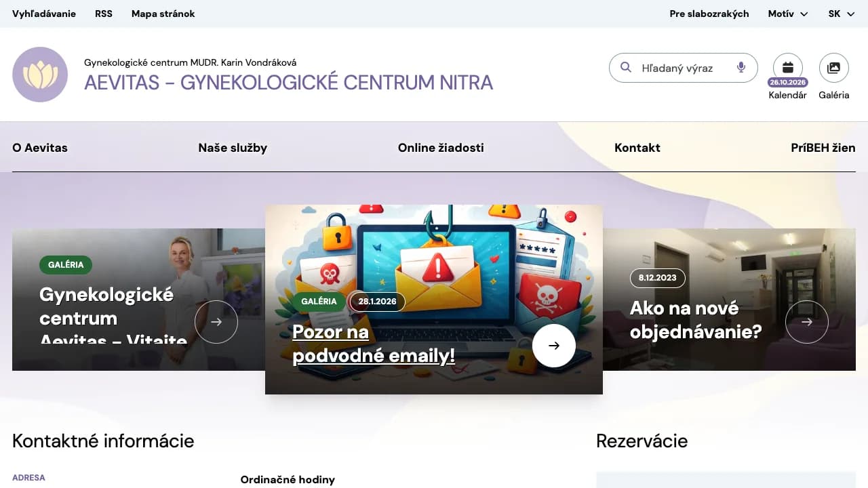Click the search magnifier icon
Image resolution: width=868 pixels, height=488 pixels.
626,67
